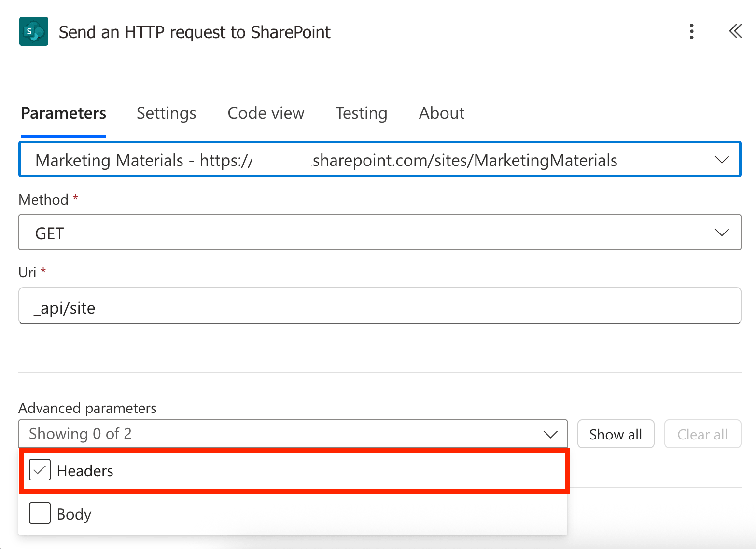This screenshot has height=549, width=756.
Task: Open the About tab
Action: [x=442, y=113]
